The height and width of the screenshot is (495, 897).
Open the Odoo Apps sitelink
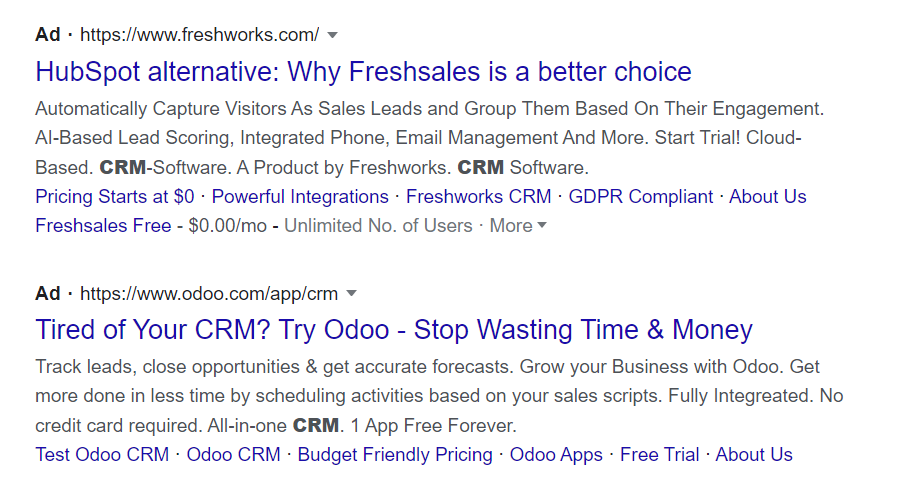click(556, 455)
